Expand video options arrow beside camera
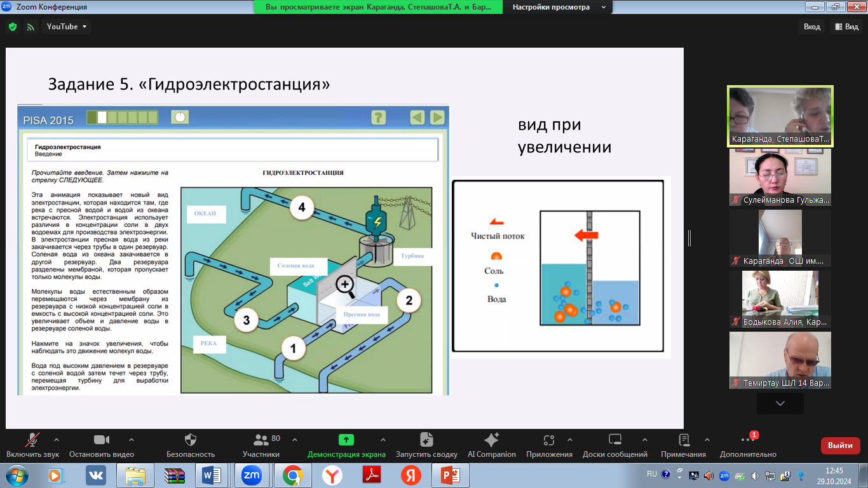This screenshot has width=868, height=488. [132, 439]
